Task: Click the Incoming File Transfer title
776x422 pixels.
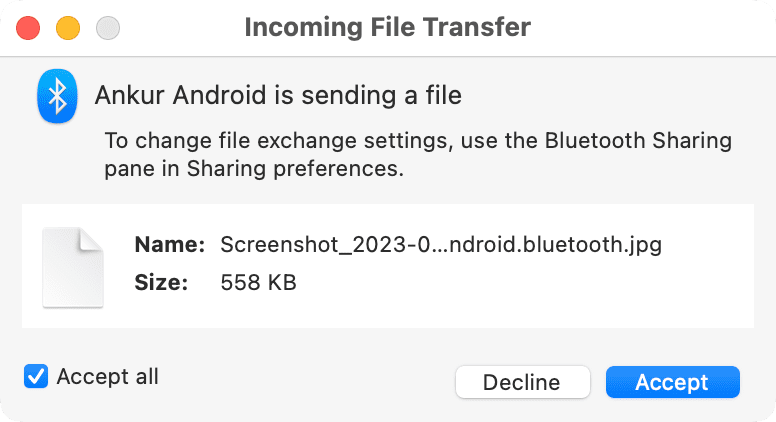Action: tap(388, 27)
